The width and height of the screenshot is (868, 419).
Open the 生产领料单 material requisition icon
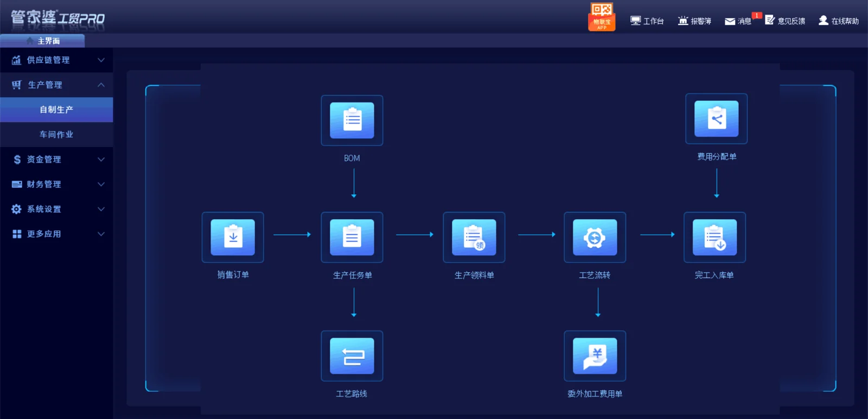pyautogui.click(x=474, y=237)
